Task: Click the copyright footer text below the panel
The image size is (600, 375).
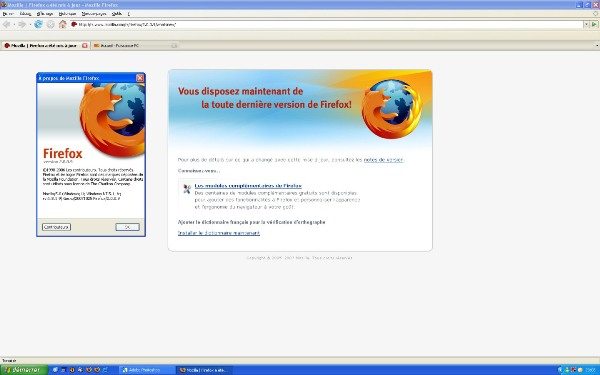Action: pos(299,258)
